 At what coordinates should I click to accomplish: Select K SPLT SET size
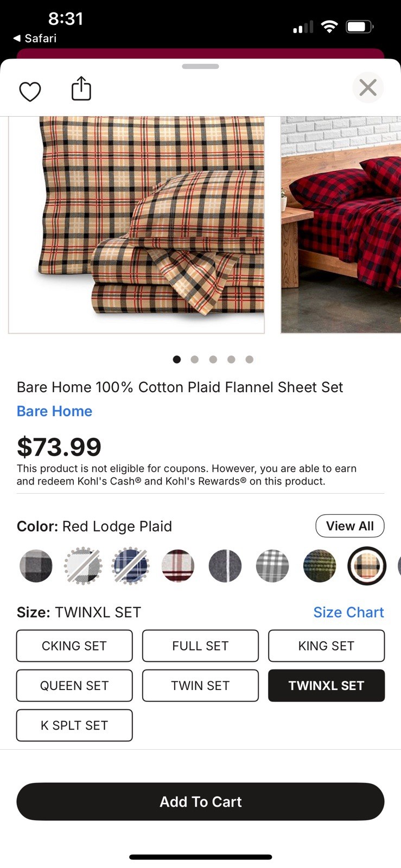[74, 725]
